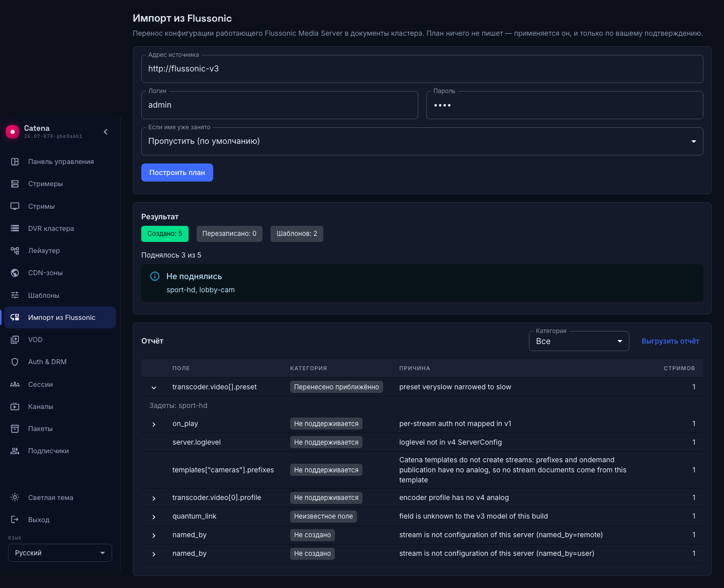Click the Импорт из Flussonic icon
This screenshot has width=724, height=588.
(15, 317)
